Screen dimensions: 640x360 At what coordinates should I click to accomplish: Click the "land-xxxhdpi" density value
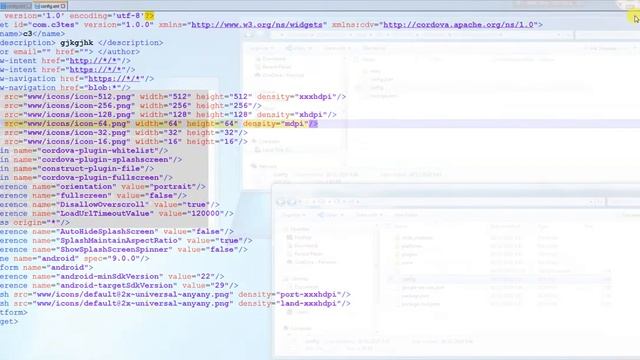click(308, 303)
